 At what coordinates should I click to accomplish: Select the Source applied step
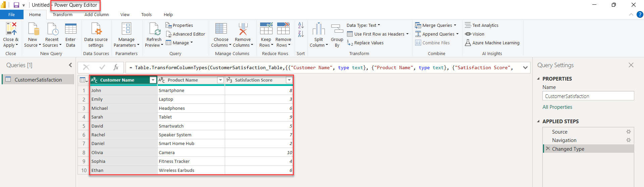pos(559,132)
